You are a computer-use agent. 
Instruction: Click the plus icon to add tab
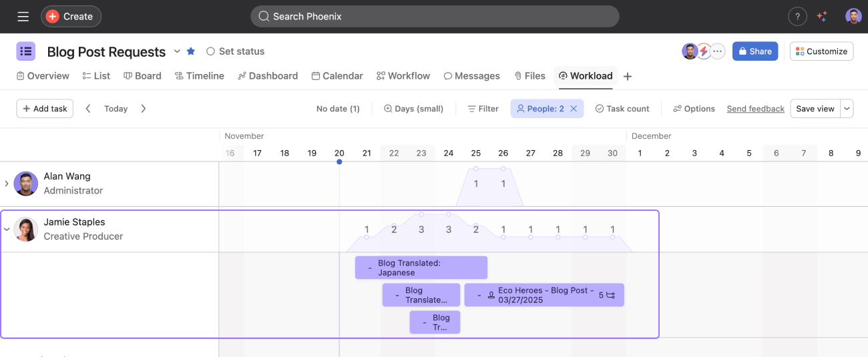point(628,77)
